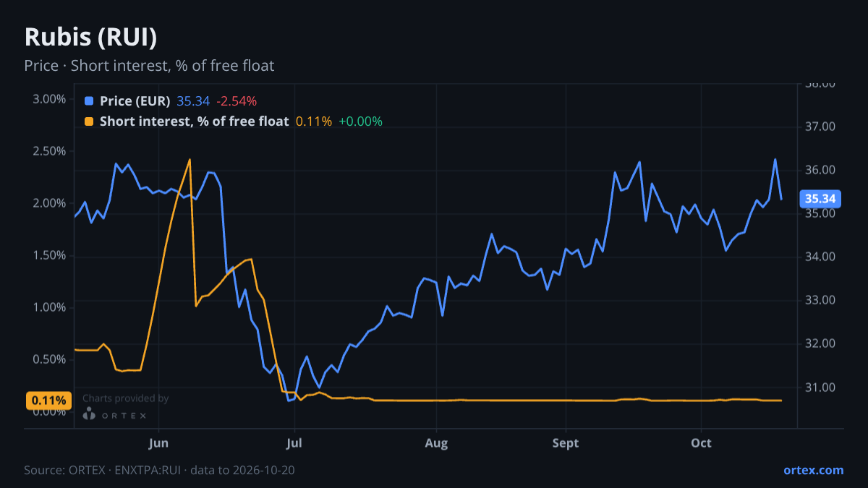Click the 1.00% left axis label

(49, 307)
